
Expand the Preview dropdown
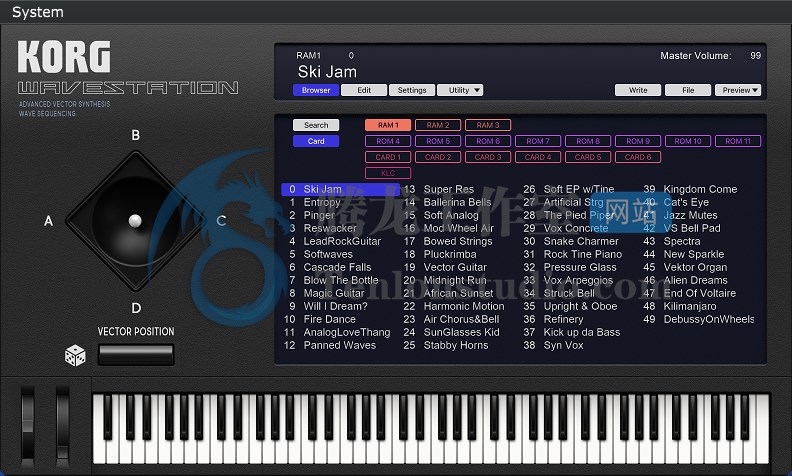738,90
